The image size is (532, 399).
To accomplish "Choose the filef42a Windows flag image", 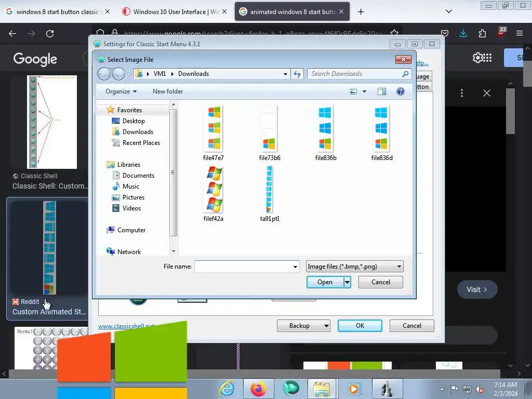I will (214, 189).
